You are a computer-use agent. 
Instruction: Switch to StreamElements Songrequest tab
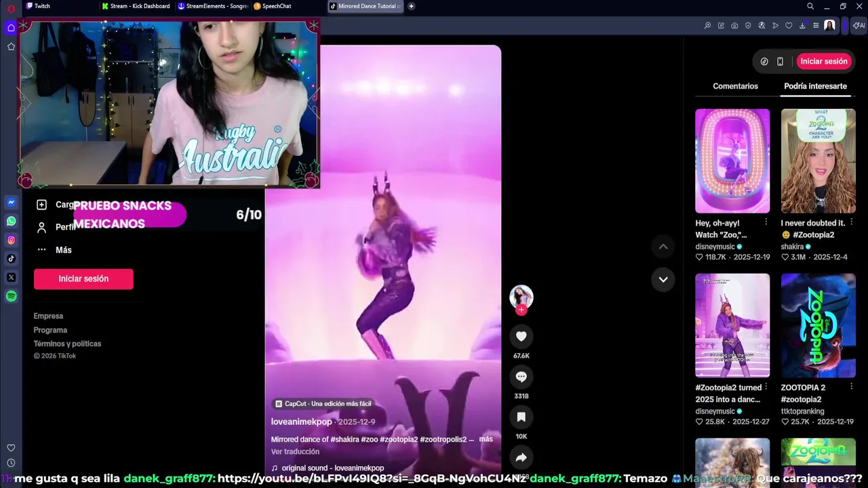(x=212, y=6)
